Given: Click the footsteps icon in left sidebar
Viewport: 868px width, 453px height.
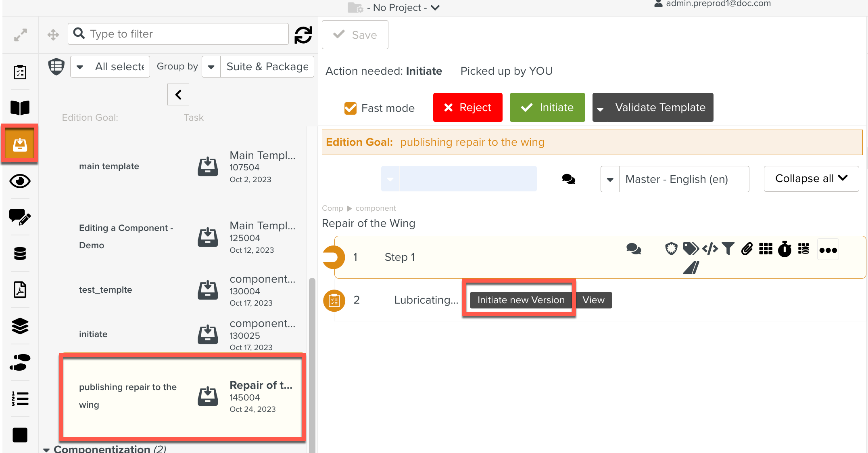Looking at the screenshot, I should click(x=20, y=362).
